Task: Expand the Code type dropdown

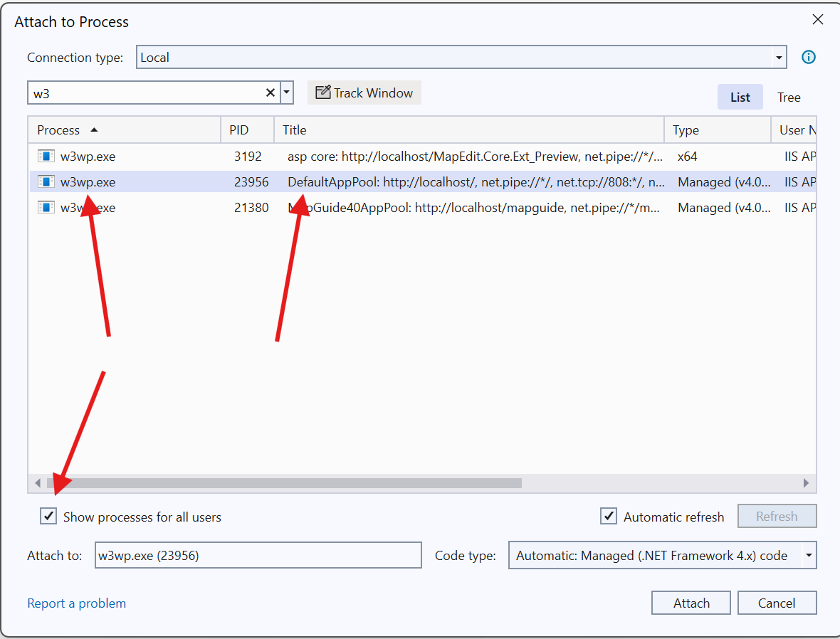Action: coord(809,556)
